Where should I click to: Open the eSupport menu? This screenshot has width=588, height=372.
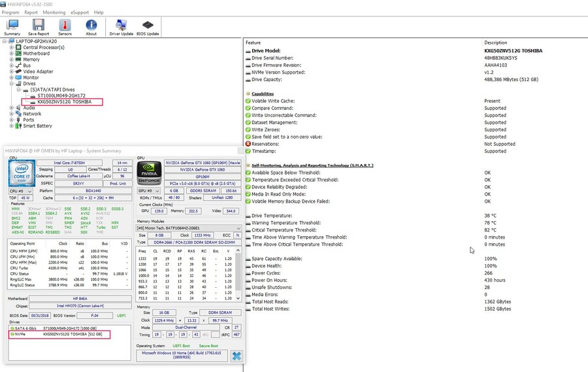click(x=80, y=12)
